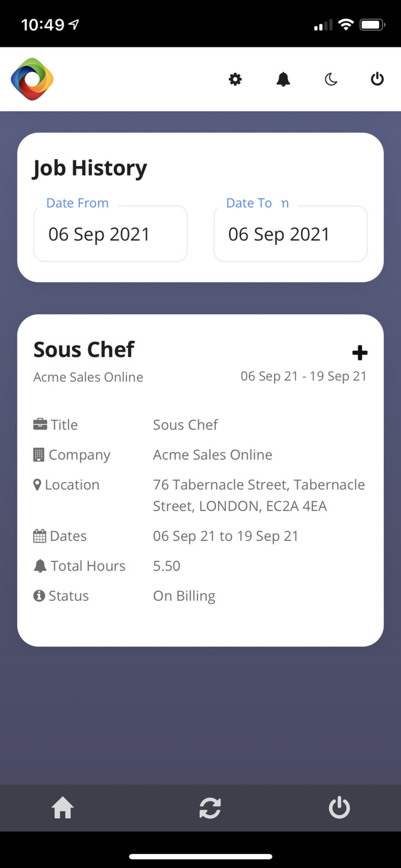
Task: Toggle the moon icon to switch themes
Action: coord(330,79)
